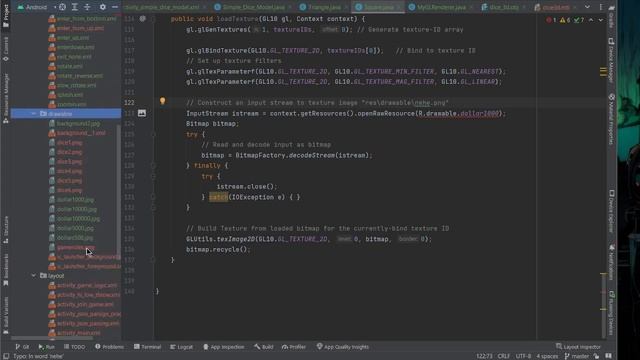Show hidden editor tabs dropdown
640x360 pixels.
587,7
